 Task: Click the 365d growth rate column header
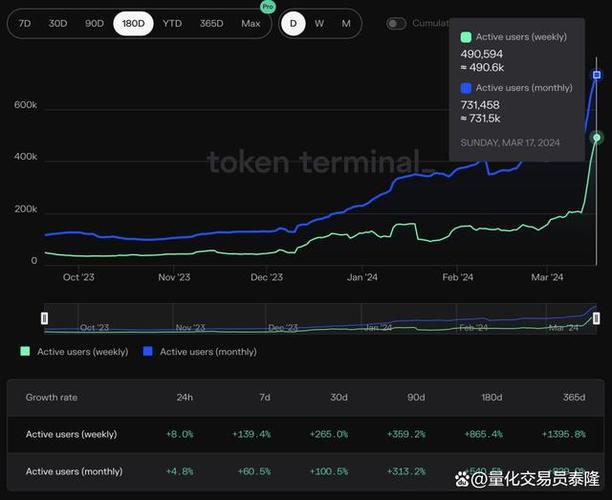tap(574, 397)
